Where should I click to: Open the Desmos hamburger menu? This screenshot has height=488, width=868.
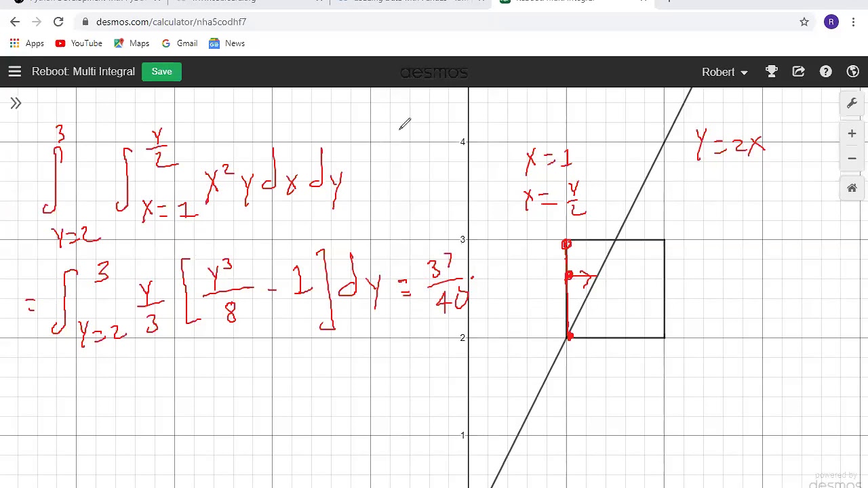[x=15, y=71]
